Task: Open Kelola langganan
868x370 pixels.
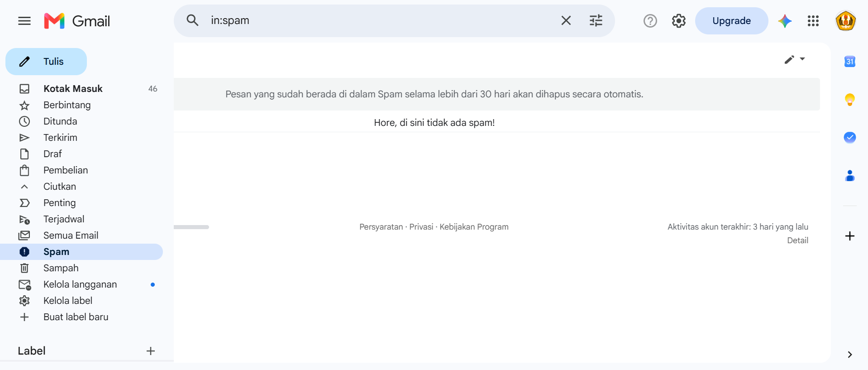Action: point(81,284)
